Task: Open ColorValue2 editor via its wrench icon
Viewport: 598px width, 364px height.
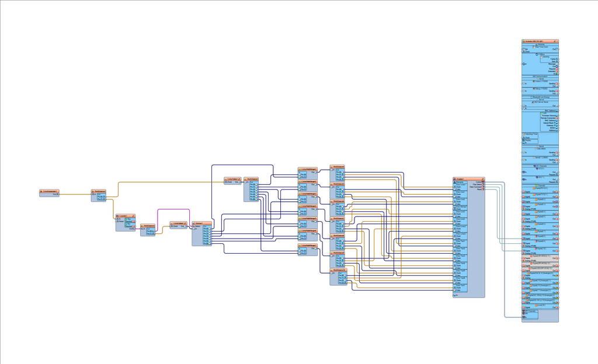Action: pyautogui.click(x=186, y=223)
